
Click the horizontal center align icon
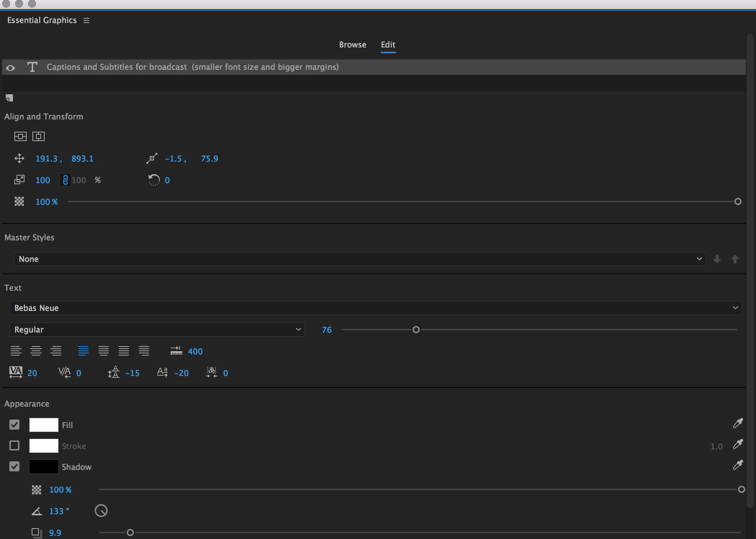(39, 136)
